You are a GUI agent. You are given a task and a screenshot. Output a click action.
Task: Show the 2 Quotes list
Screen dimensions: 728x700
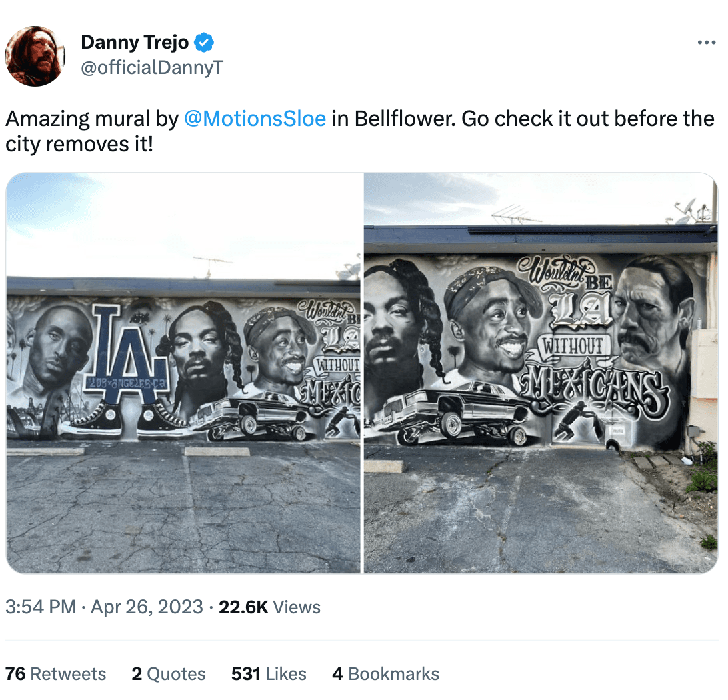(169, 674)
